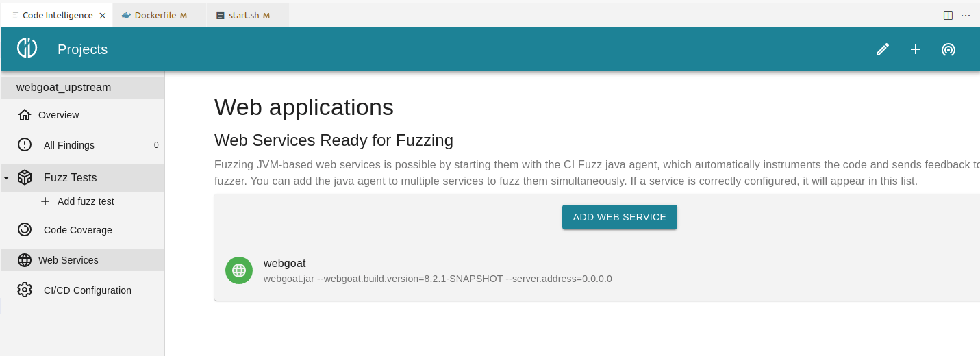This screenshot has width=980, height=356.
Task: Click the Code Intelligence CI logo
Action: (x=27, y=48)
